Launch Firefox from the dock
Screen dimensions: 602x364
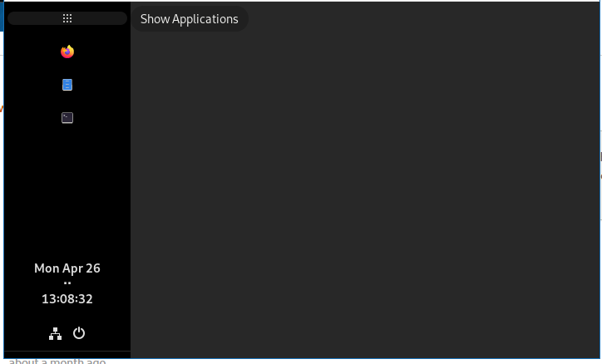tap(67, 52)
